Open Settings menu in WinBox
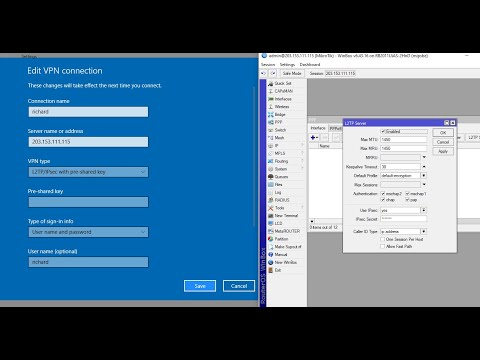Viewport: 480px width, 360px height. tap(287, 65)
